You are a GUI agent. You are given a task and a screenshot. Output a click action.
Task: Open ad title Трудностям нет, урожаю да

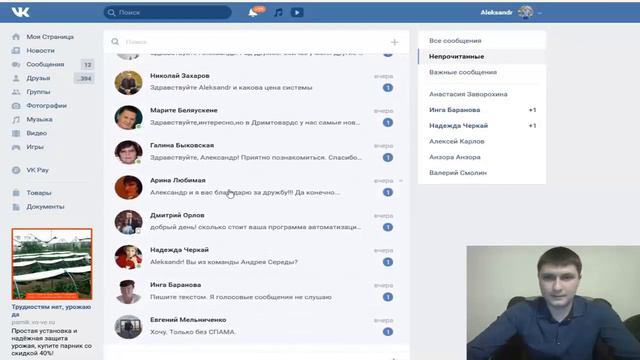tap(51, 311)
